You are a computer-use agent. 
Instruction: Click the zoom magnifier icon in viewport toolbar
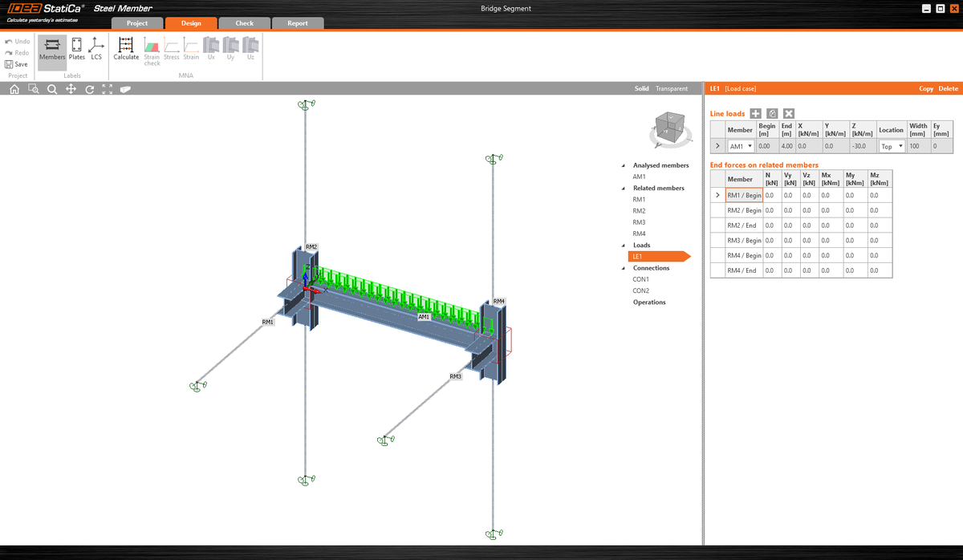tap(51, 89)
